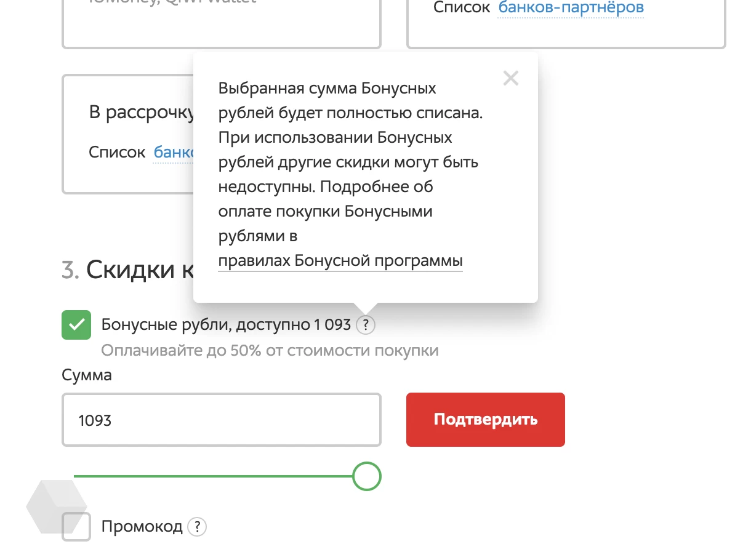Viewport: 751px width, 560px height.
Task: Open the partner banks link under В рассрочку
Action: 174,152
